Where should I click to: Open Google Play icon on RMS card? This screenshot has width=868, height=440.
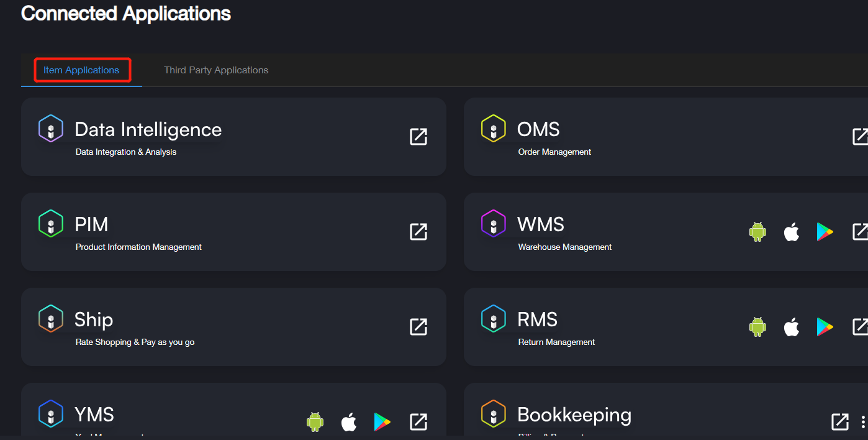pos(825,327)
